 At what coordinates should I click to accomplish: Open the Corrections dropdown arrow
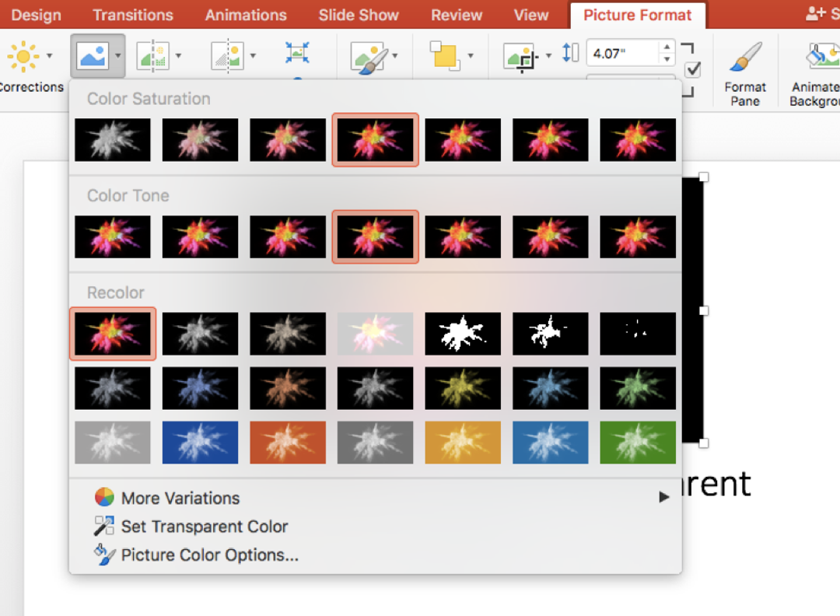[x=50, y=55]
